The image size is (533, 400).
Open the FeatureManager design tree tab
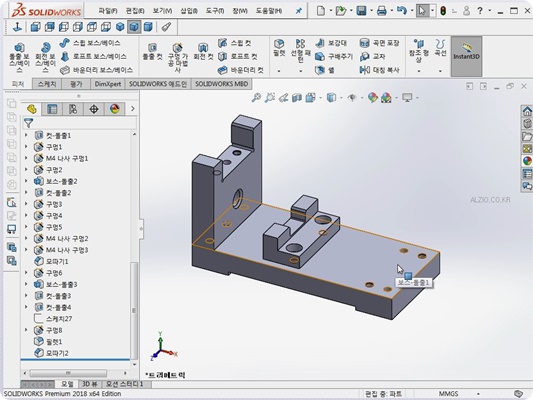(x=32, y=109)
